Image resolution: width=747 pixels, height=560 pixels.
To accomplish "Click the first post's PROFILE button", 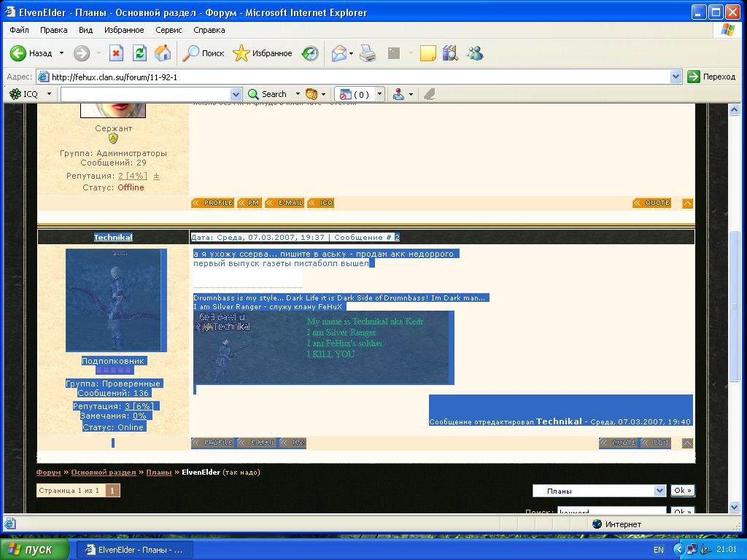I will (x=212, y=203).
